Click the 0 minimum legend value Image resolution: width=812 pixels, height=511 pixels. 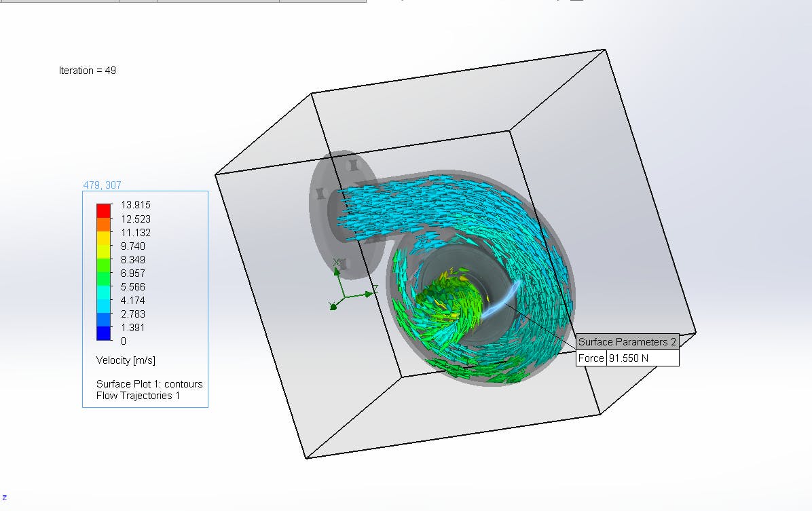(124, 341)
